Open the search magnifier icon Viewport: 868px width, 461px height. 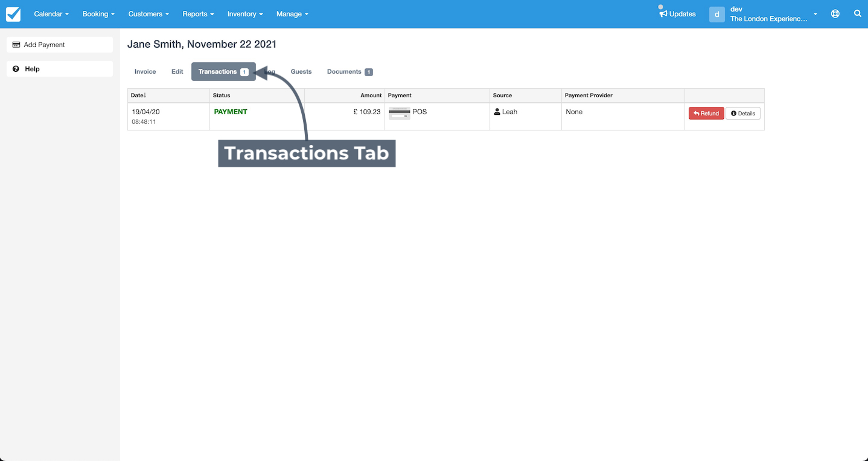tap(857, 13)
